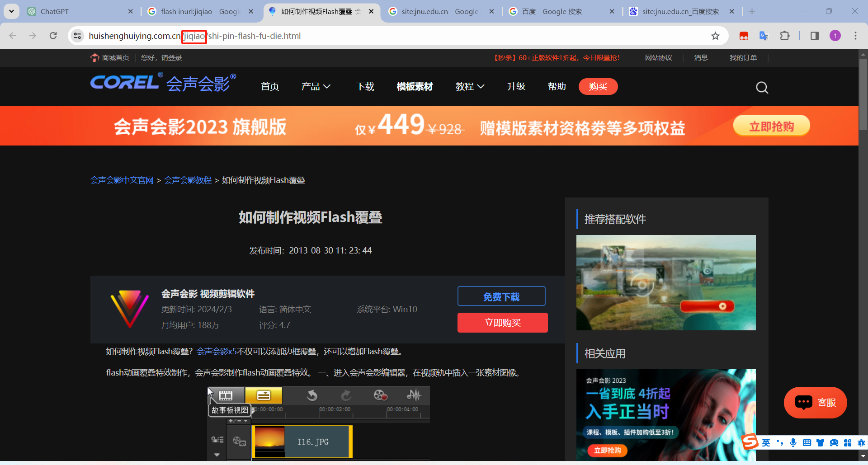
Task: Toggle the browser side panel
Action: tap(815, 36)
